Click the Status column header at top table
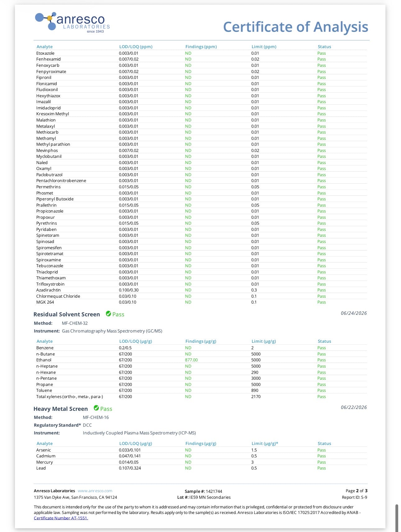 coord(324,47)
